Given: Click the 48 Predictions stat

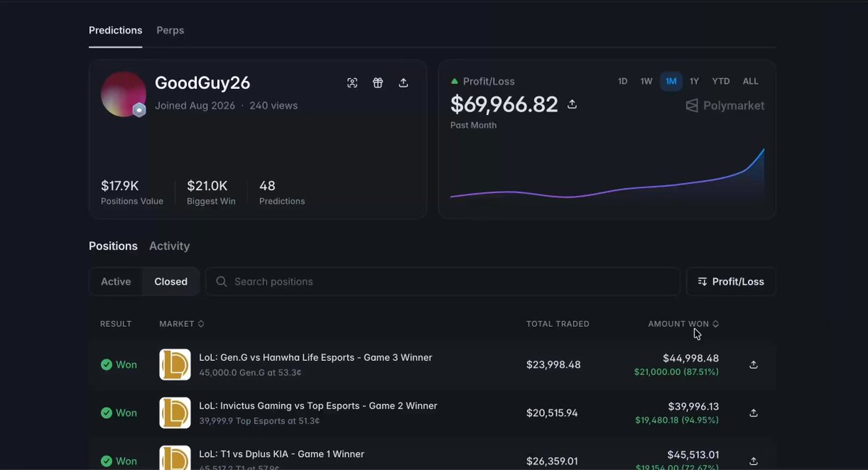Looking at the screenshot, I should tap(282, 192).
